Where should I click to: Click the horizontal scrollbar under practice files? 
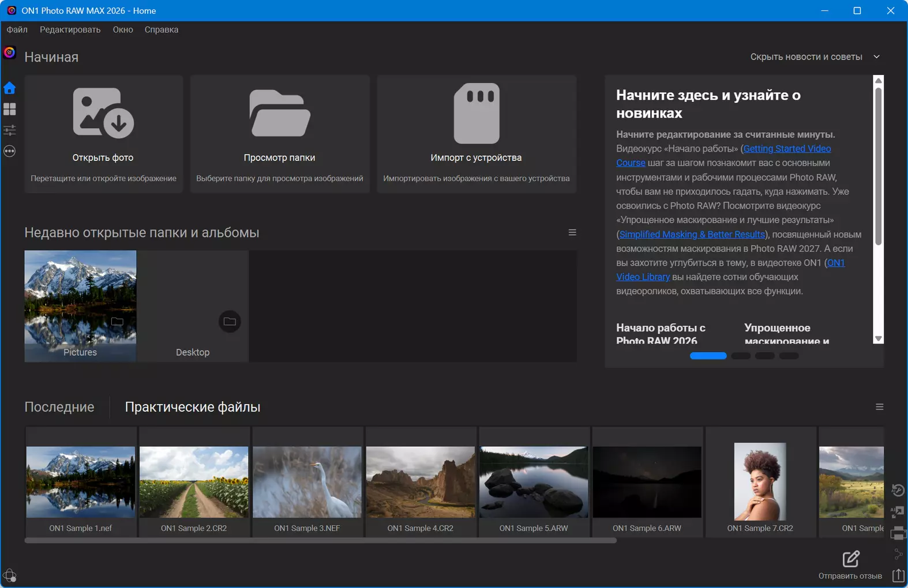click(321, 541)
